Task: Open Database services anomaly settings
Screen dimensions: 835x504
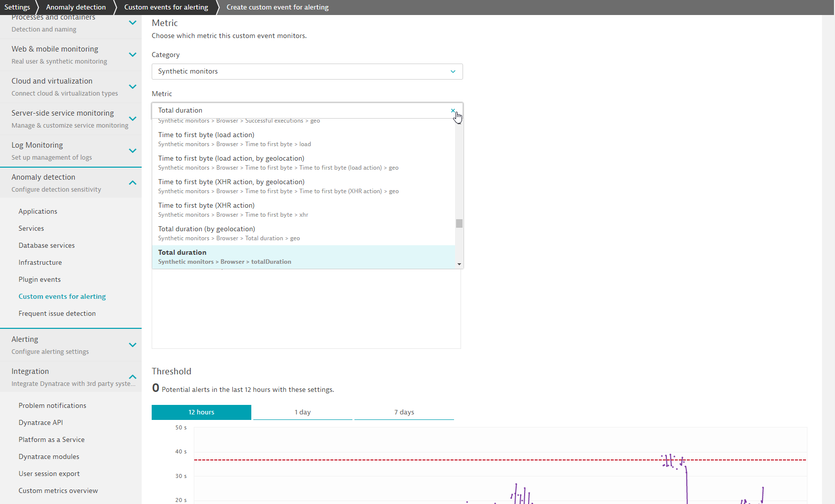Action: pyautogui.click(x=47, y=246)
